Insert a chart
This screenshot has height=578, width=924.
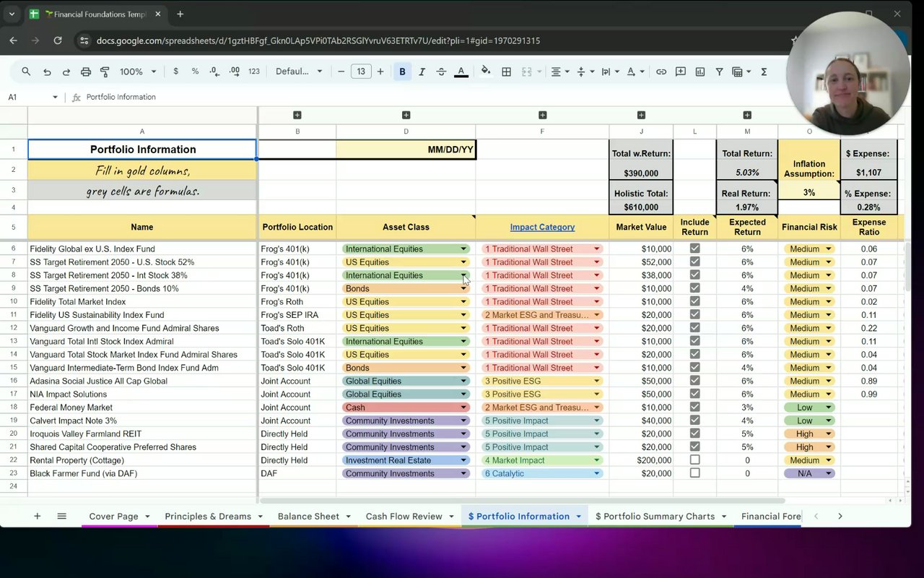[x=700, y=72]
